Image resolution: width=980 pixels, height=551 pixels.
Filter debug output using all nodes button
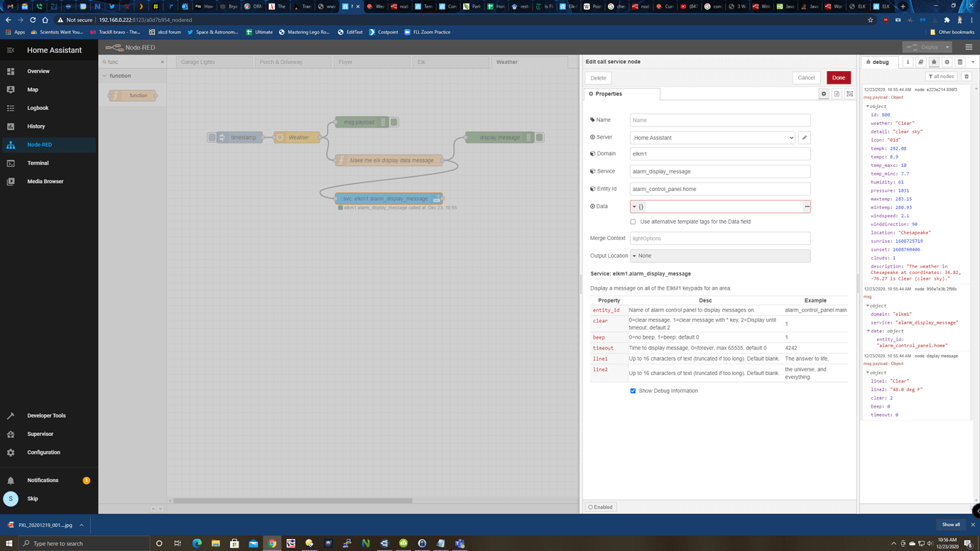[x=941, y=76]
